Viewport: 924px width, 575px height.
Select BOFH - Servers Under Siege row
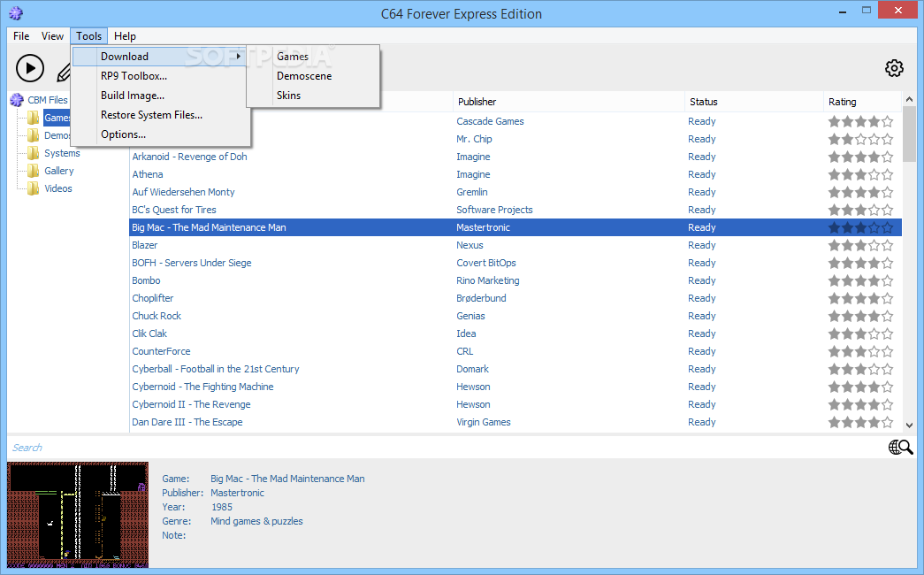pos(515,263)
